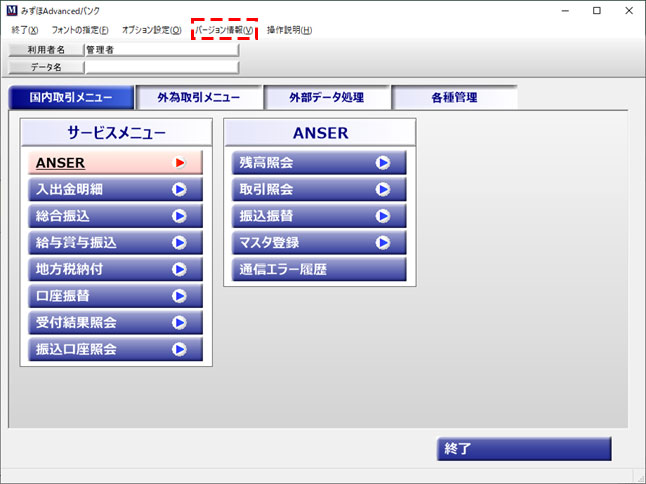The height and width of the screenshot is (484, 646).
Task: Click the 利用者名 label
Action: [46, 50]
